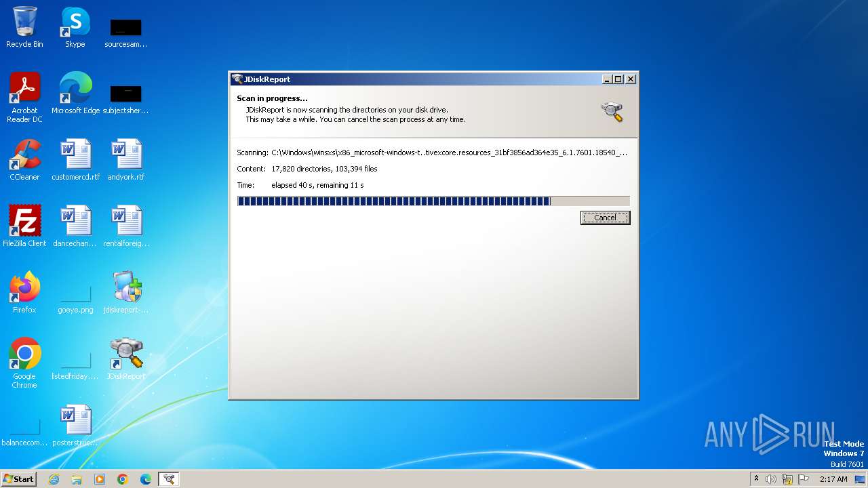Open the Recycle Bin desktop icon
The width and height of the screenshot is (868, 488).
[x=24, y=27]
